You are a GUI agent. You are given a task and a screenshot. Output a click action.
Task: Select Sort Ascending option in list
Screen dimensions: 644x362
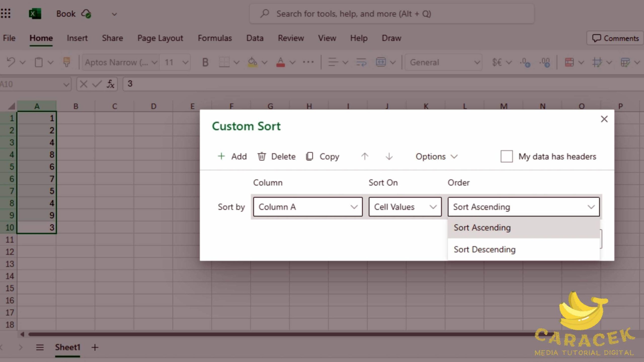pos(482,228)
